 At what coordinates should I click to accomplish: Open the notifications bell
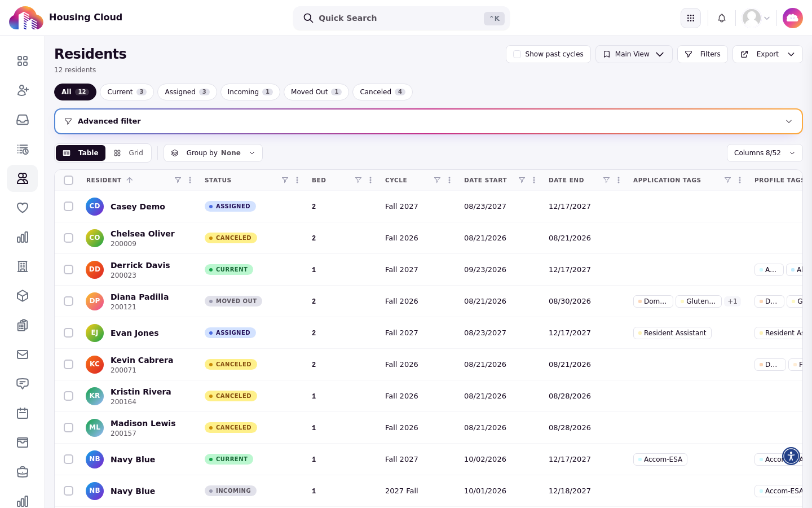tap(722, 18)
